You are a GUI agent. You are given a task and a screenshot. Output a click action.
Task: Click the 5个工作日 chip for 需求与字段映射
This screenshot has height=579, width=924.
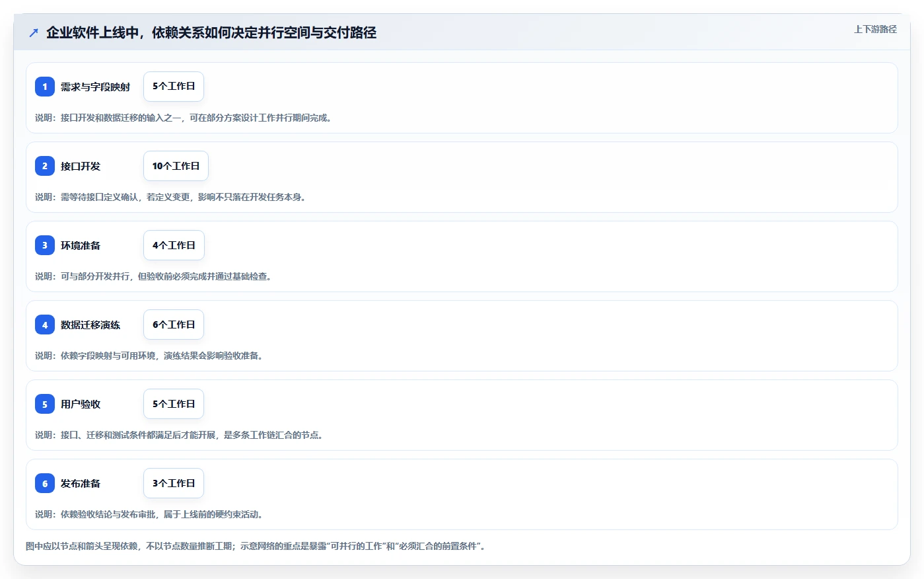[x=174, y=87]
